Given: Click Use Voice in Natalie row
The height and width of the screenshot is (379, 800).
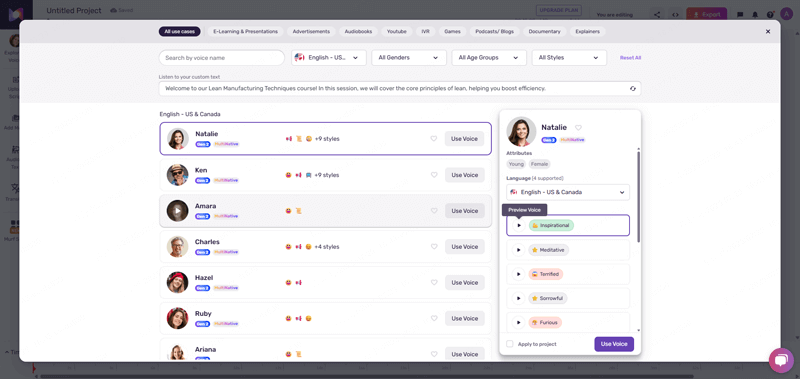Looking at the screenshot, I should 464,139.
